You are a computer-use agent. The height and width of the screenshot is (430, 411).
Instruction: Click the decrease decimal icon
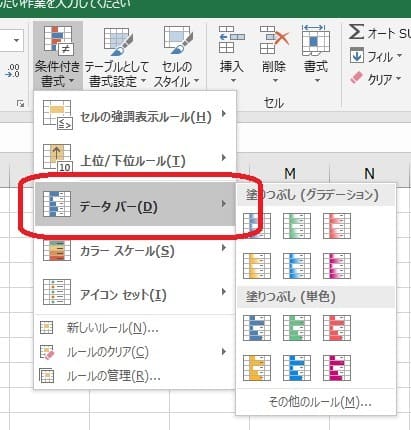[x=13, y=71]
